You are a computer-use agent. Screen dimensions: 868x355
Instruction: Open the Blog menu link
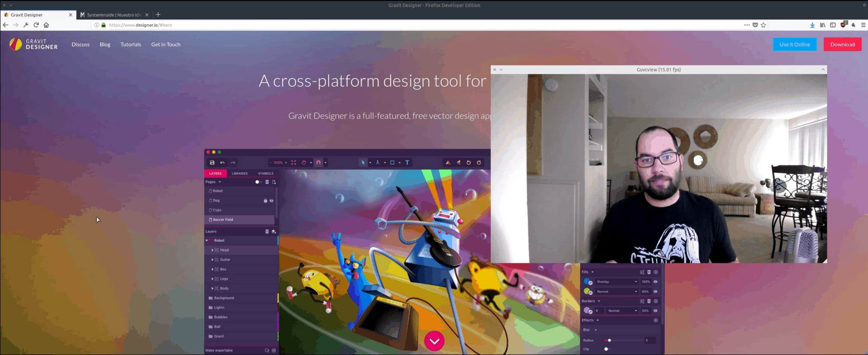(x=105, y=44)
